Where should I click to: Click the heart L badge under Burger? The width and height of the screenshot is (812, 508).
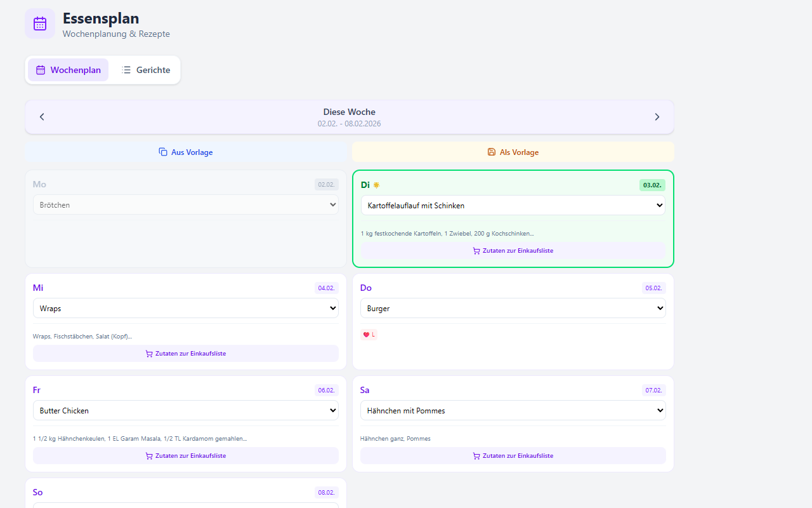click(x=369, y=335)
